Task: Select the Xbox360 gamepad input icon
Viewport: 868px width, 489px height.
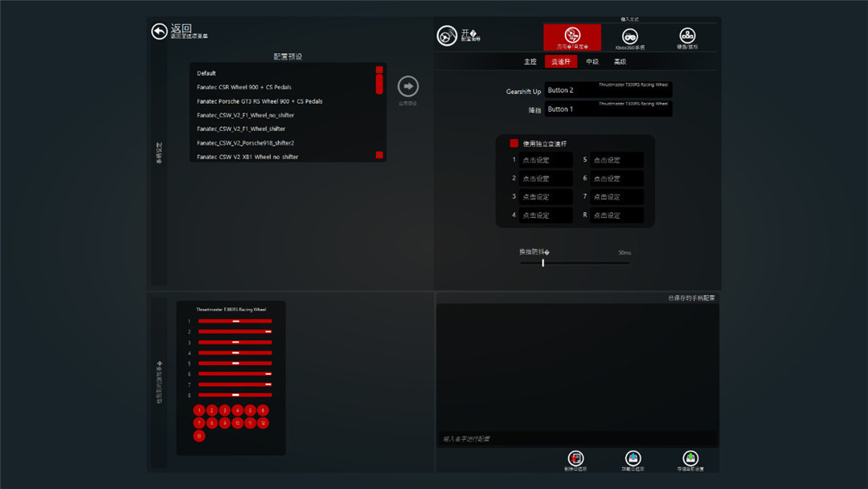Action: pyautogui.click(x=630, y=37)
